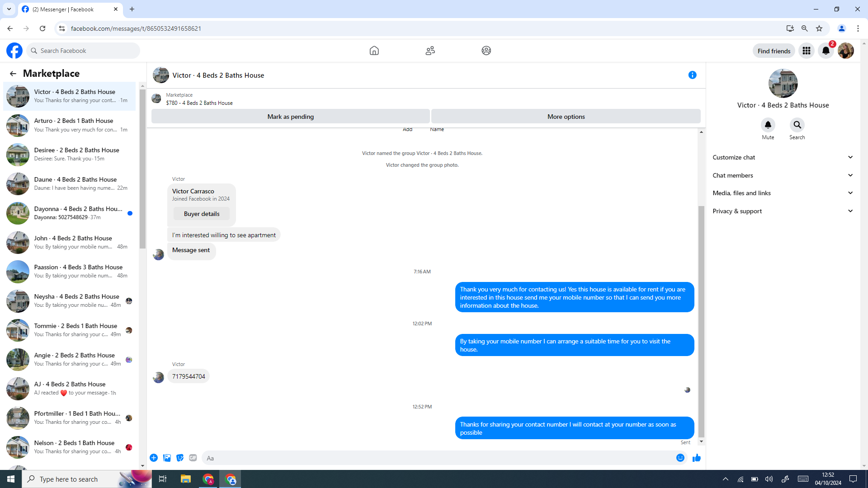Attach a photo or file to message
The image size is (868, 488).
pyautogui.click(x=167, y=458)
